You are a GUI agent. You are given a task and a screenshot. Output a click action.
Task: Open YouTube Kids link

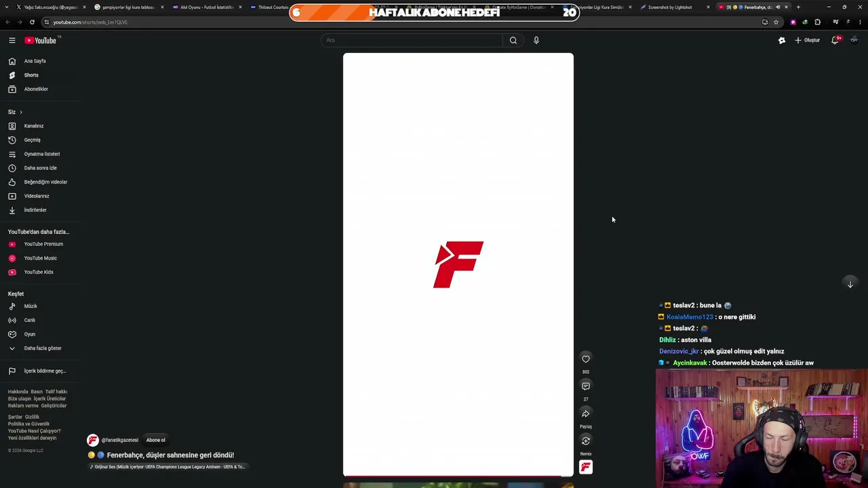[41, 272]
